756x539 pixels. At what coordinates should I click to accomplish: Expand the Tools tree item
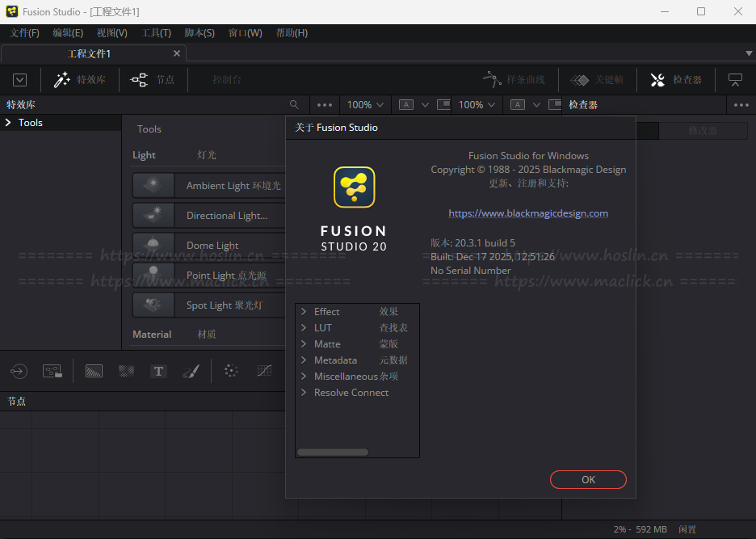tap(8, 123)
